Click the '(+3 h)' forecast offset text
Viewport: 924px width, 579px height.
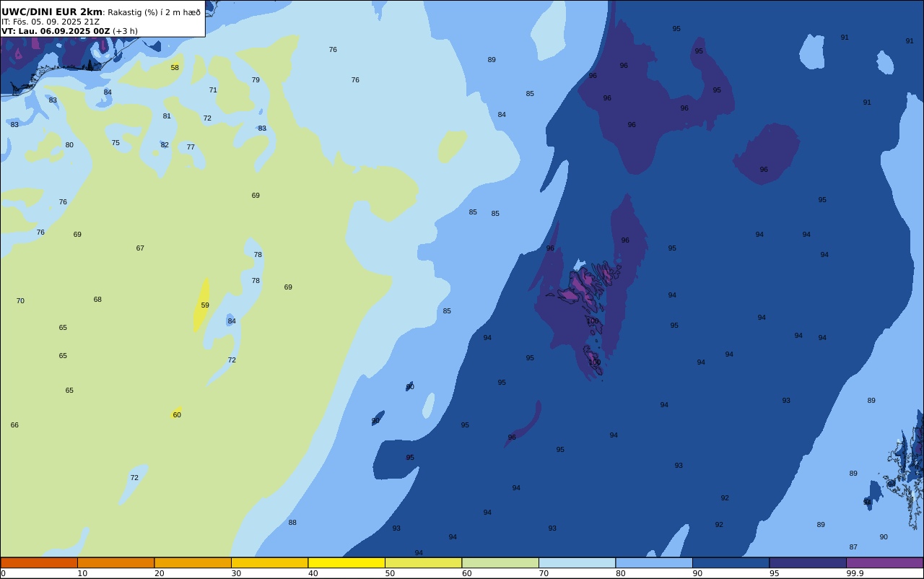[125, 31]
